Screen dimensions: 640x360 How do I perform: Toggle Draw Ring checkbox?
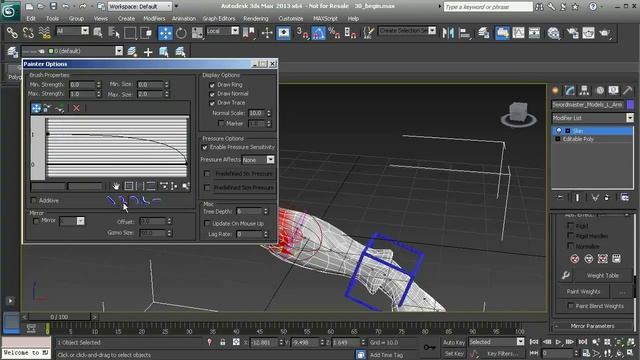point(212,85)
